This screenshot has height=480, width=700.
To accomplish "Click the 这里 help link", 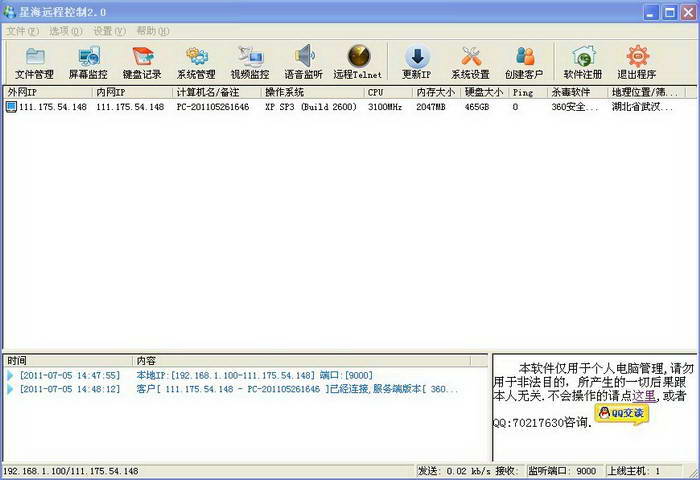I will [644, 396].
